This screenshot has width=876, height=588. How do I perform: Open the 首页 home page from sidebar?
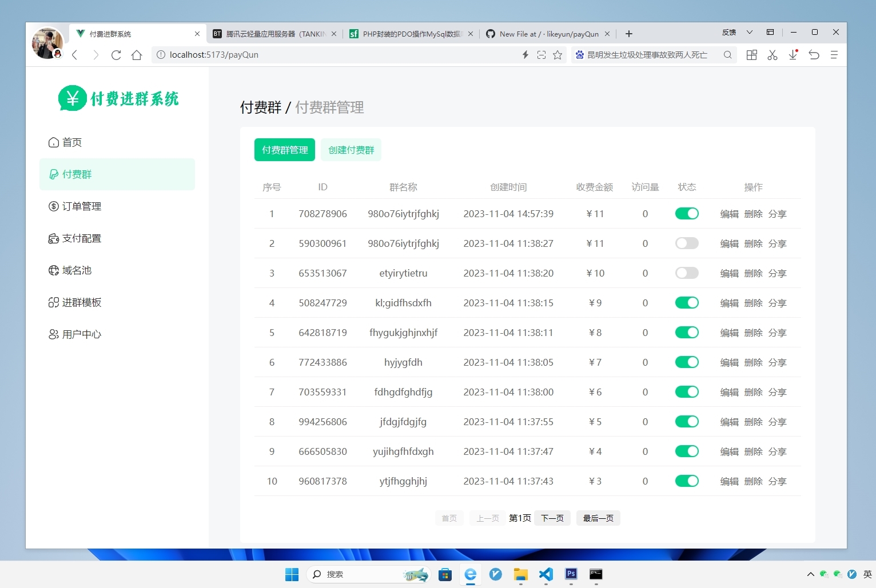click(x=71, y=142)
